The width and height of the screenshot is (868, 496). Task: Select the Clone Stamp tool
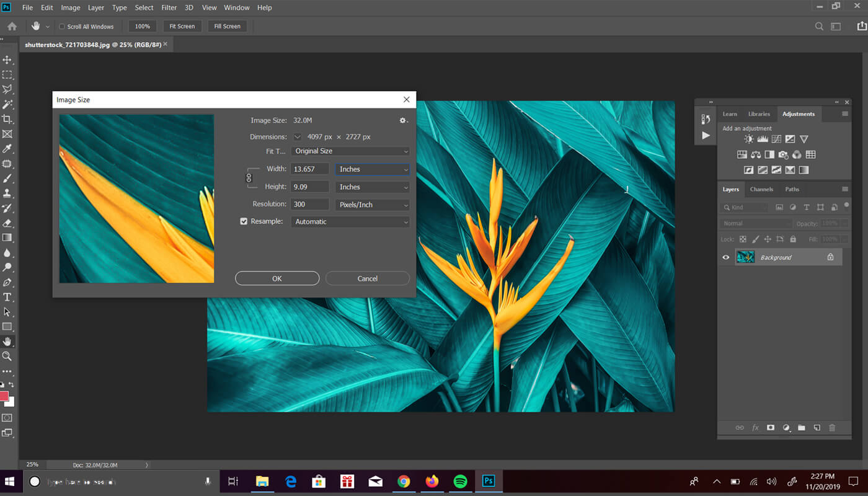[8, 193]
